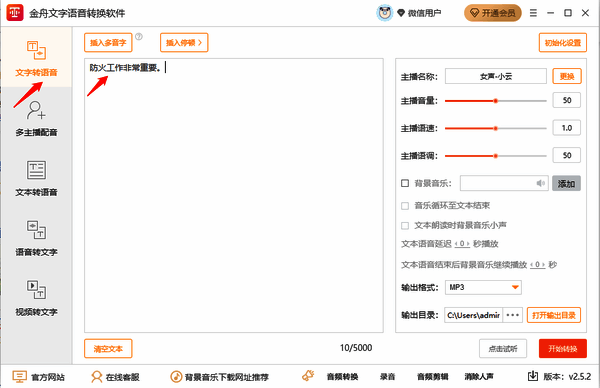The height and width of the screenshot is (388, 600).
Task: Open the 文字转语音 sidebar tab
Action: coord(36,57)
